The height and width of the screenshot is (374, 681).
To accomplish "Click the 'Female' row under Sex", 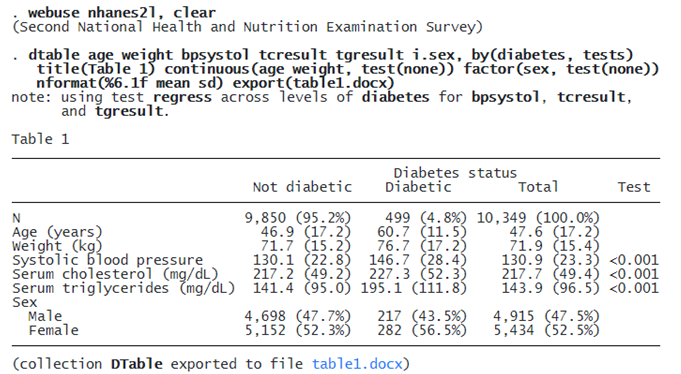I will (53, 330).
